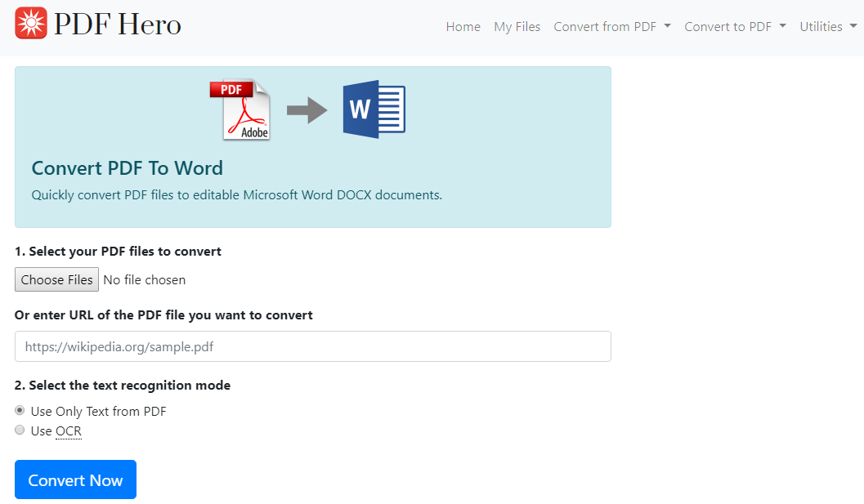
Task: Click the Choose Files button
Action: [x=56, y=279]
